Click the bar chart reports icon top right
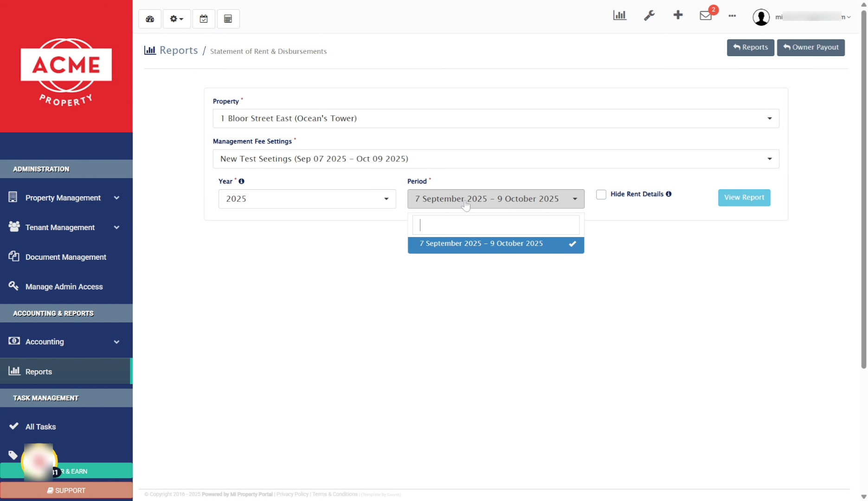This screenshot has height=501, width=868. click(x=620, y=15)
